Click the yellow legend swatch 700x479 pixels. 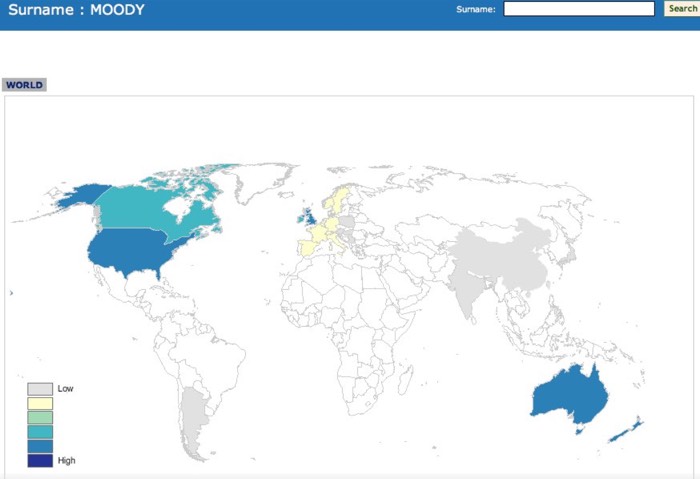point(40,402)
